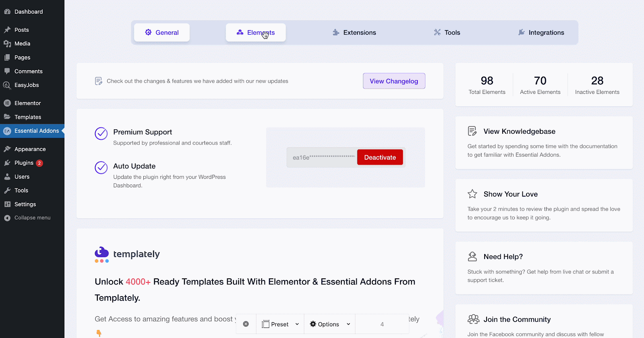Viewport: 644px width, 338px height.
Task: Click the changelog notes icon
Action: pyautogui.click(x=99, y=81)
